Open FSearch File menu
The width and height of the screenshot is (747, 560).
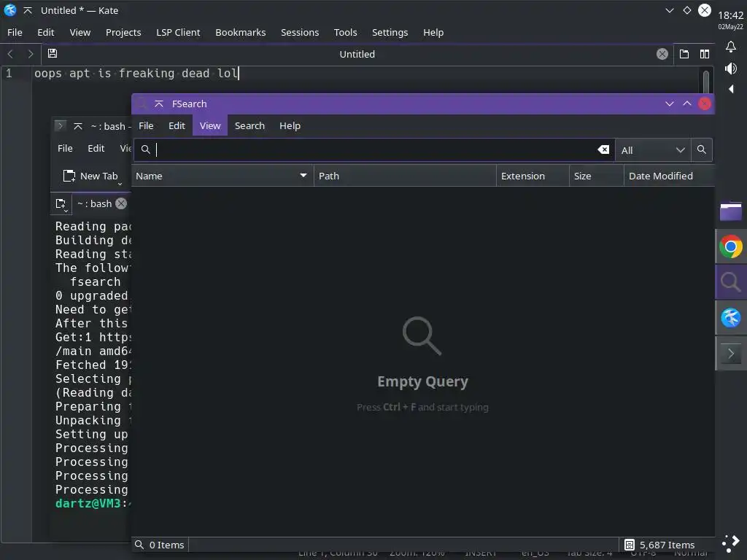(x=146, y=125)
